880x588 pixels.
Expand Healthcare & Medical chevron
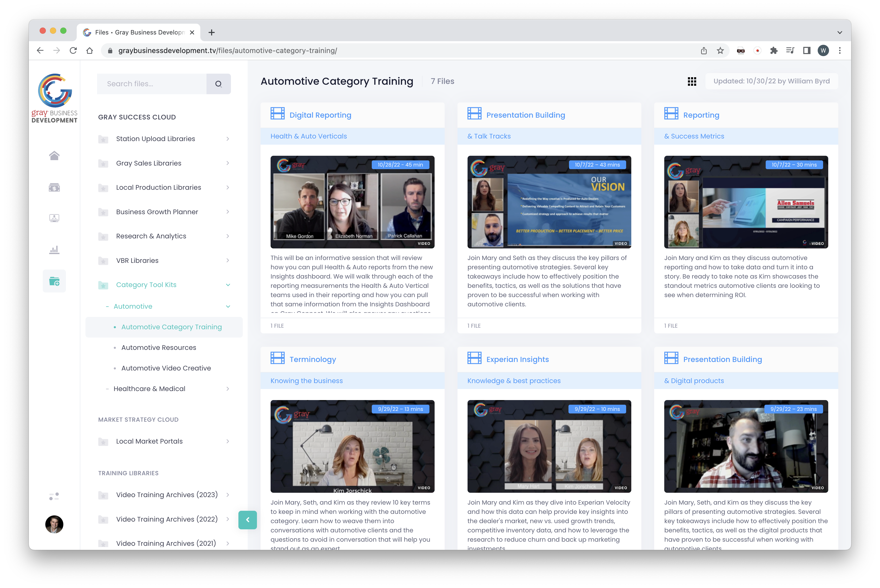coord(228,389)
